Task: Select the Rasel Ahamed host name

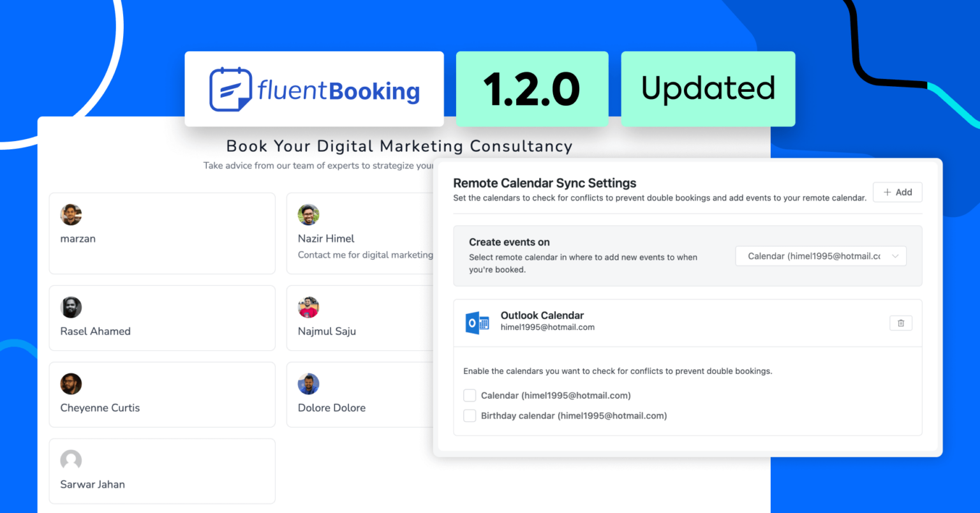Action: [95, 331]
